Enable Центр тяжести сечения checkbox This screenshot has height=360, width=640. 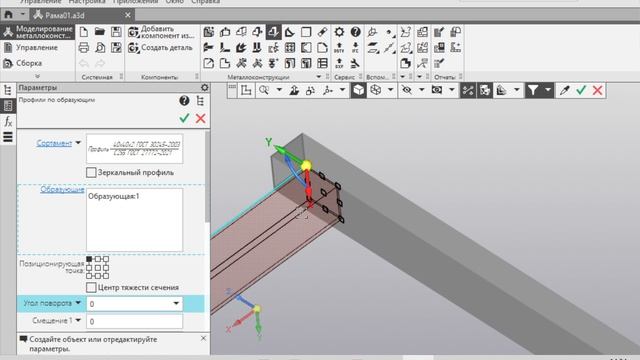click(x=91, y=287)
